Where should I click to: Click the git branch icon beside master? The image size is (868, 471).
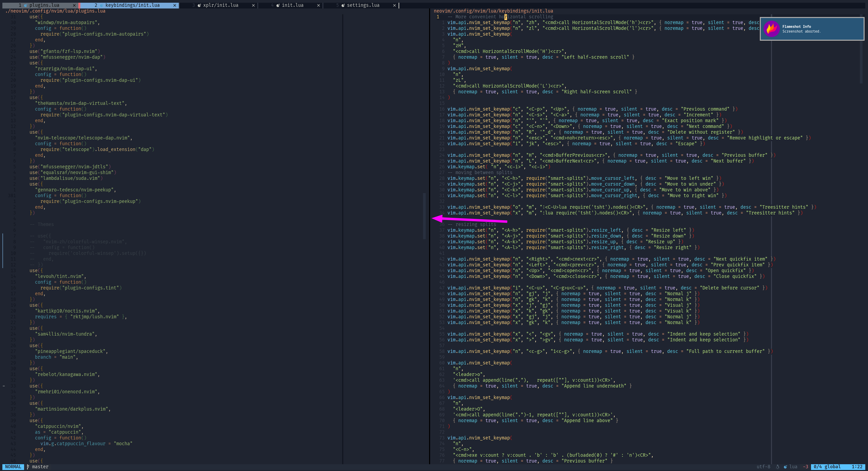(28, 467)
